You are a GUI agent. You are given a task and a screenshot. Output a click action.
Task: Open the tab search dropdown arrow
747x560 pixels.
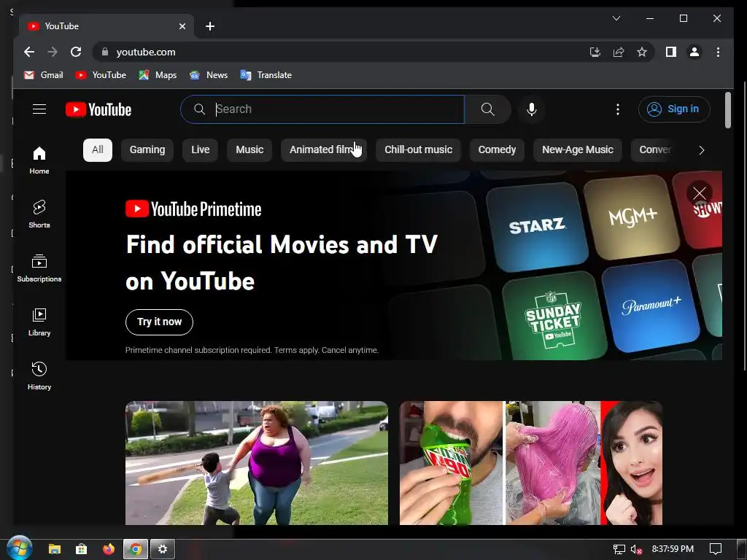pyautogui.click(x=616, y=18)
